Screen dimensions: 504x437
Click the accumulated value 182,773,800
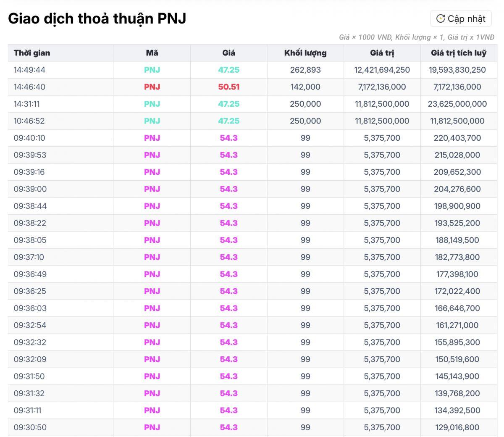tap(457, 257)
